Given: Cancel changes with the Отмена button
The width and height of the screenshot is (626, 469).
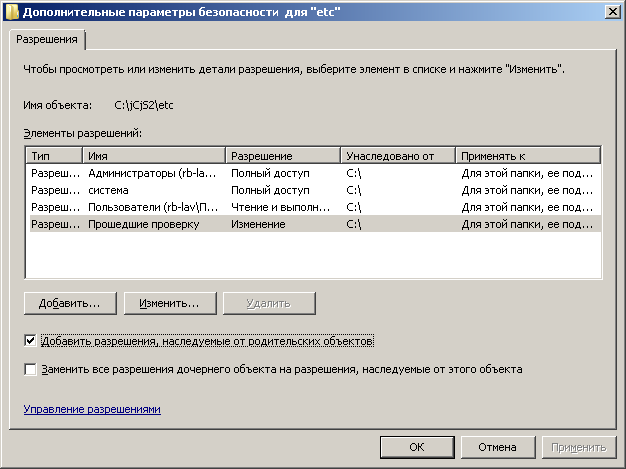Looking at the screenshot, I should pyautogui.click(x=496, y=447).
